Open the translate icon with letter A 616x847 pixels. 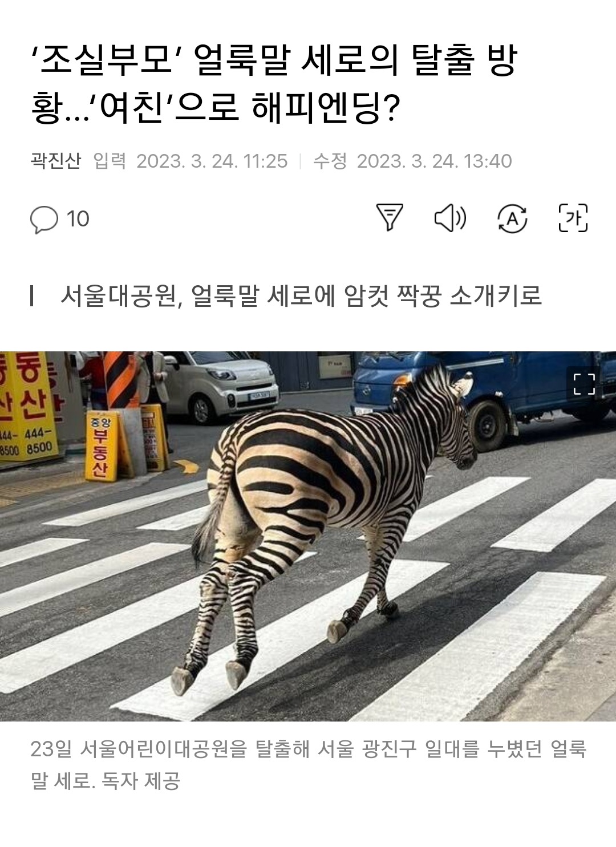coord(512,218)
